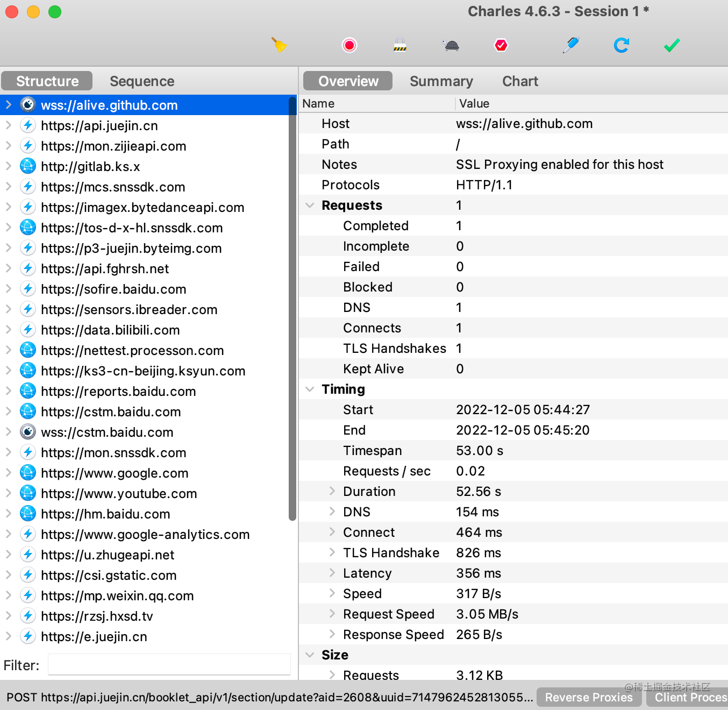Viewport: 728px width, 710px height.
Task: Click the lightning icon beside https://api.fghrsh.net
Action: click(x=28, y=268)
